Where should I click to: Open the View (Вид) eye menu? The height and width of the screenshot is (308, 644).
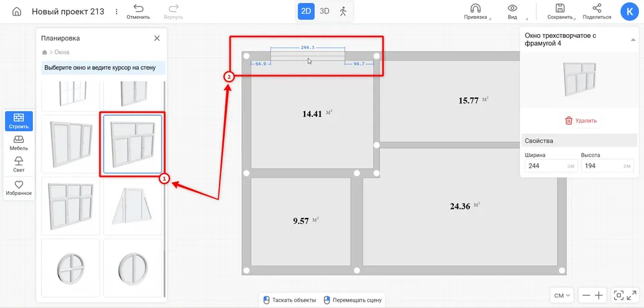[x=513, y=8]
